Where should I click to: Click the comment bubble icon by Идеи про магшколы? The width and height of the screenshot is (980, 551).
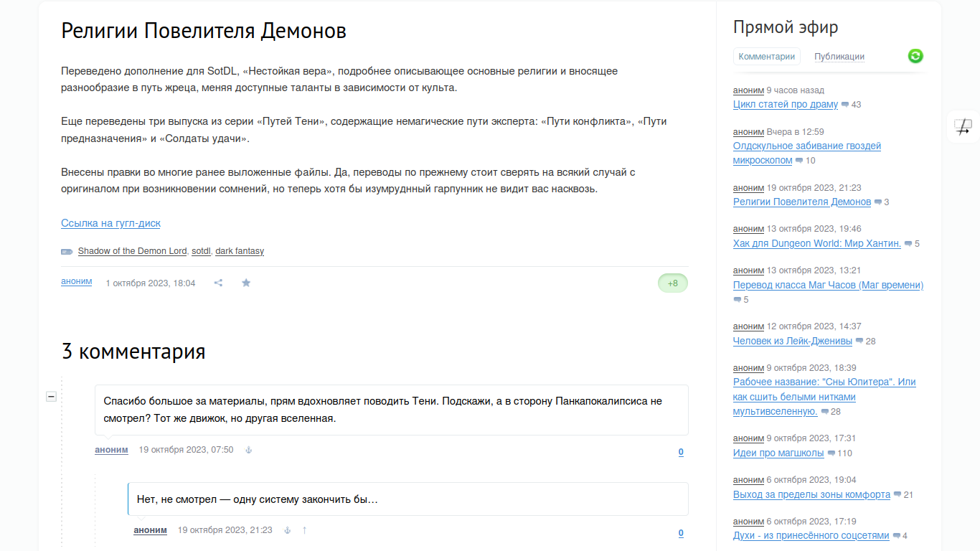click(831, 453)
